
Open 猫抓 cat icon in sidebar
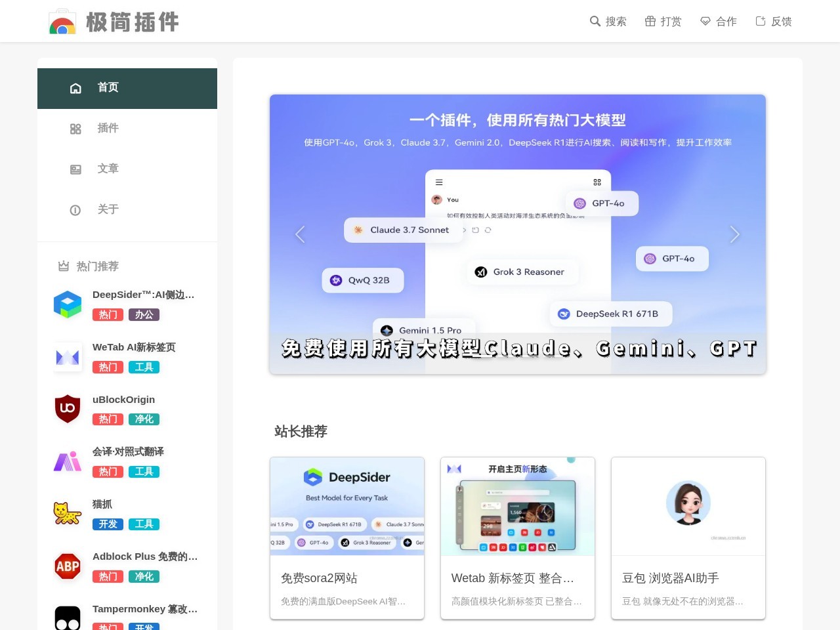(x=68, y=514)
